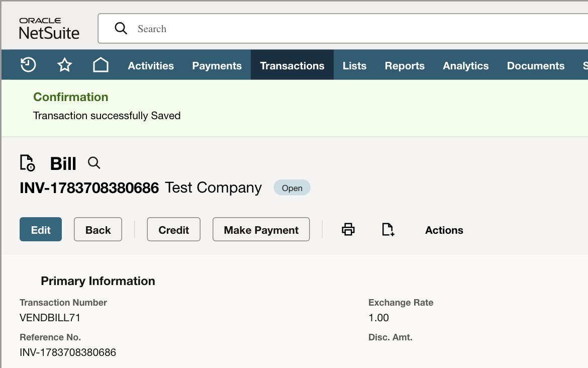The height and width of the screenshot is (368, 588).
Task: Open the Payments menu
Action: [x=217, y=66]
